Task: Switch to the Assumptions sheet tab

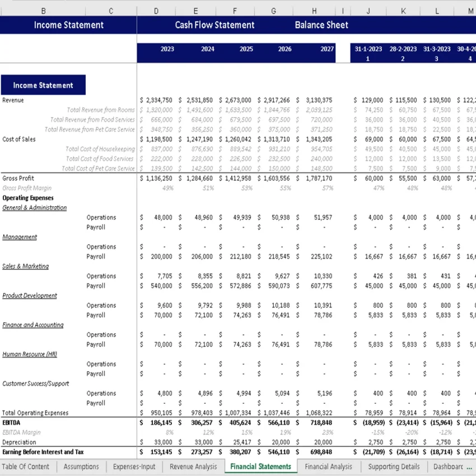Action: click(81, 466)
